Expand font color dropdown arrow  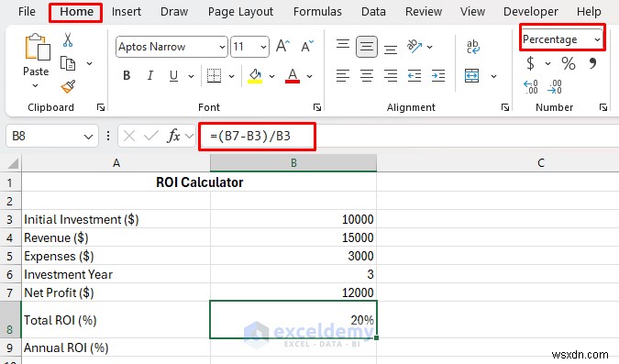point(310,76)
